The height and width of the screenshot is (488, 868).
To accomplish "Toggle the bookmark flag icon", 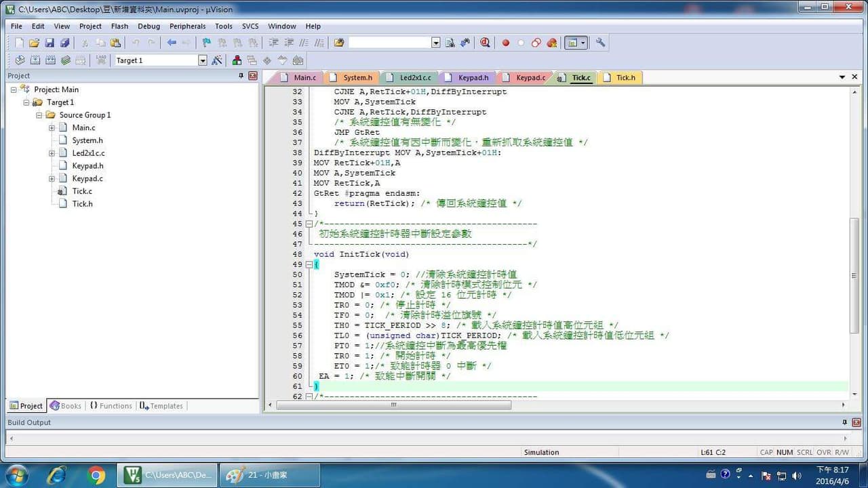I will [207, 43].
